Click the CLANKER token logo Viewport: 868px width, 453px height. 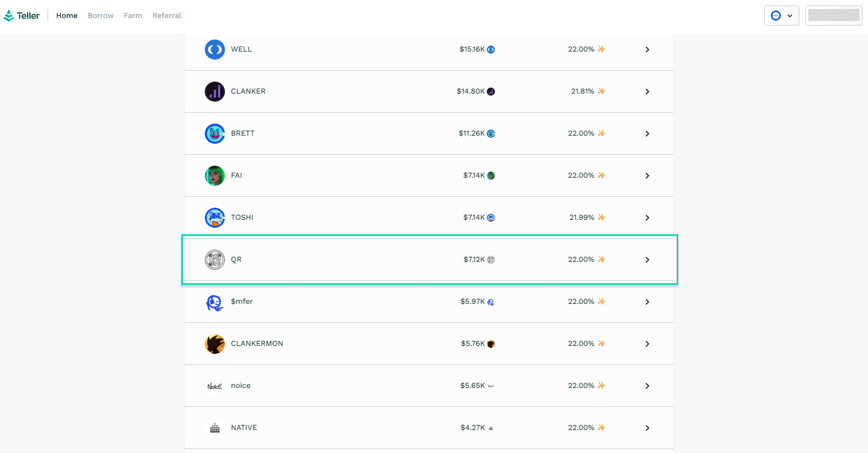pyautogui.click(x=214, y=92)
